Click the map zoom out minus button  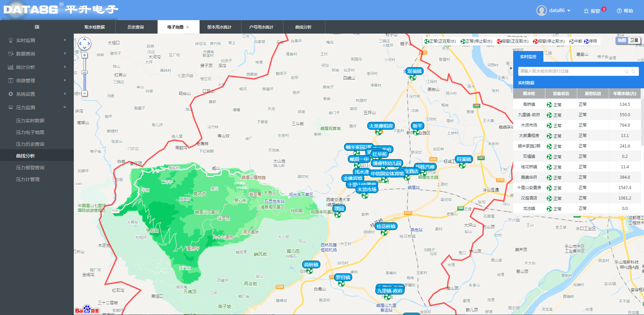pyautogui.click(x=85, y=93)
